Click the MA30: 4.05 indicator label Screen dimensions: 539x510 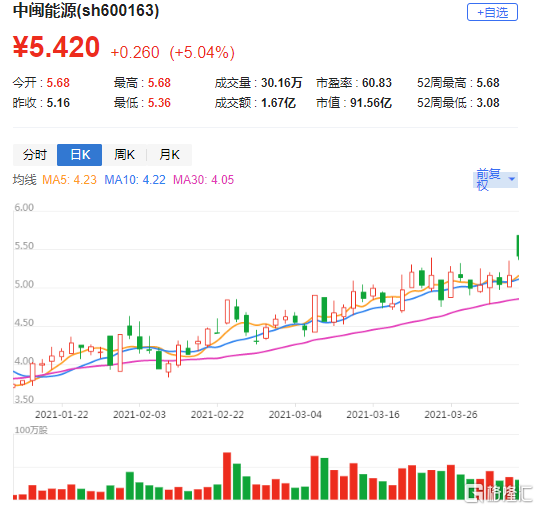(204, 180)
